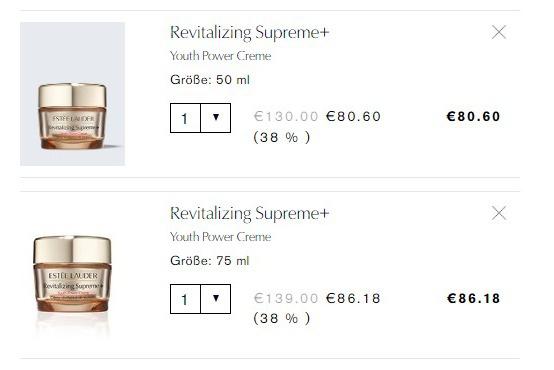Click the Größe: 50 ml size label
The image size is (554, 370).
coord(210,80)
